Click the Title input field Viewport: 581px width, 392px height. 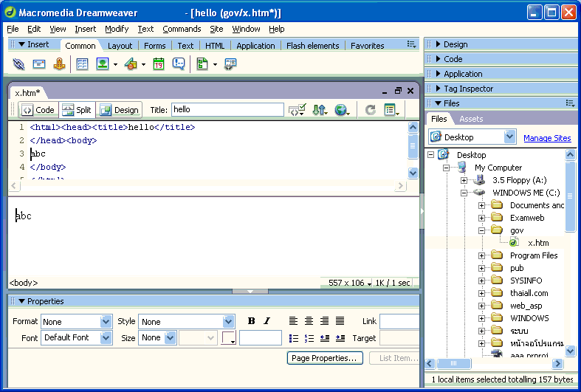pos(227,110)
